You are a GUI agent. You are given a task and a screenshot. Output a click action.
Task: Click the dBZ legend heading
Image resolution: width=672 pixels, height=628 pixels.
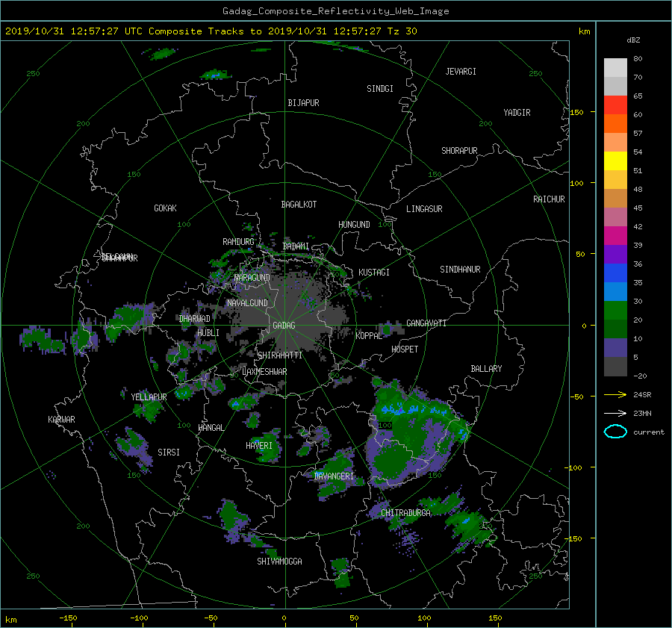tap(633, 40)
